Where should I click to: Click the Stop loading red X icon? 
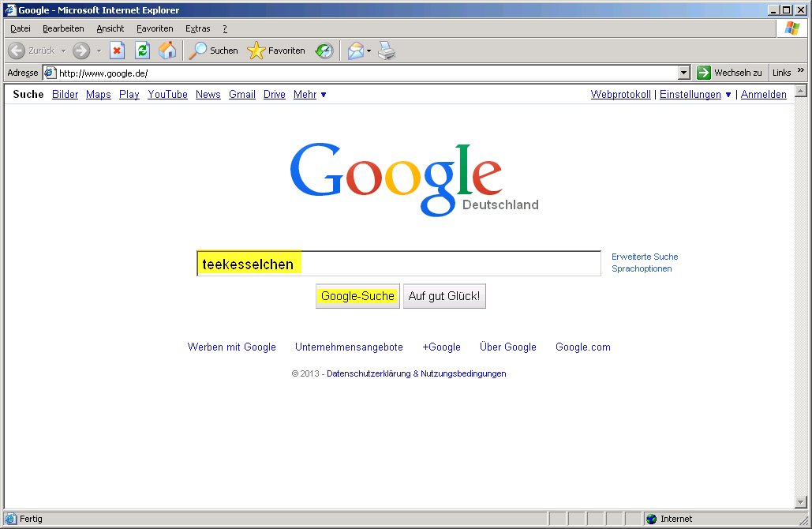point(117,51)
